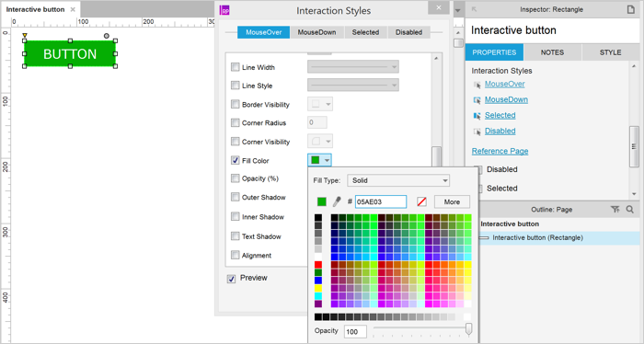The width and height of the screenshot is (644, 344).
Task: Pick color with the eyedropper tool
Action: pyautogui.click(x=337, y=201)
